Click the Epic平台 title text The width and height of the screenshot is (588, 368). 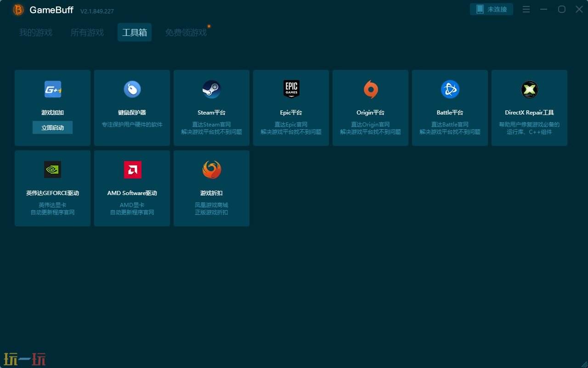291,113
